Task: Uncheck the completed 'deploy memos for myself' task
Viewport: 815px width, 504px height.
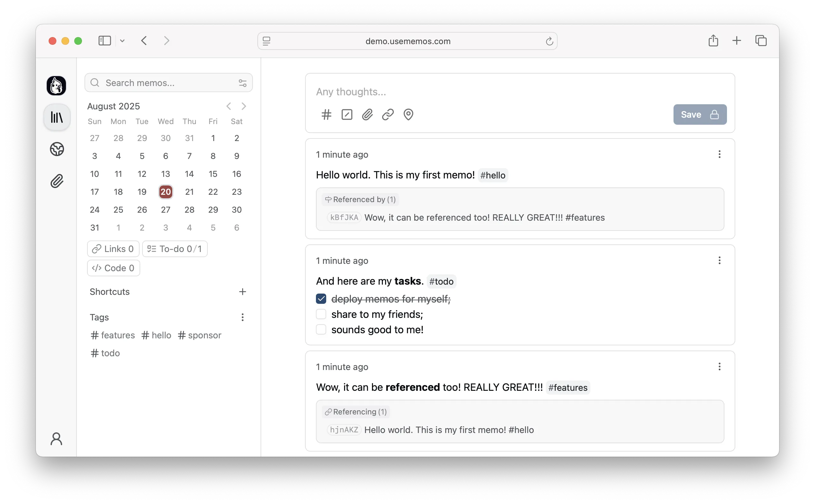Action: click(x=321, y=298)
